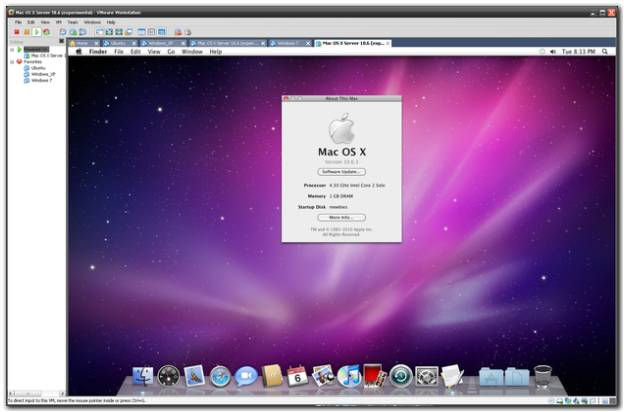Click the clock showing Tue 8:13 PM
This screenshot has width=624, height=412.
point(578,51)
